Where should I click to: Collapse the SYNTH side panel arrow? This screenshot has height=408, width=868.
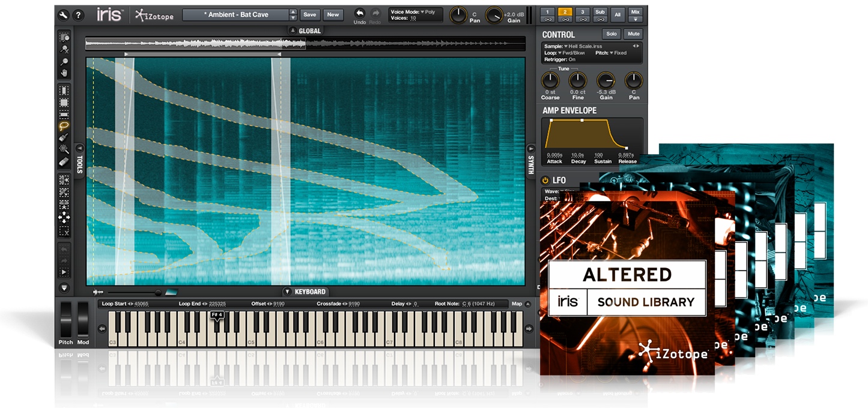[x=530, y=148]
